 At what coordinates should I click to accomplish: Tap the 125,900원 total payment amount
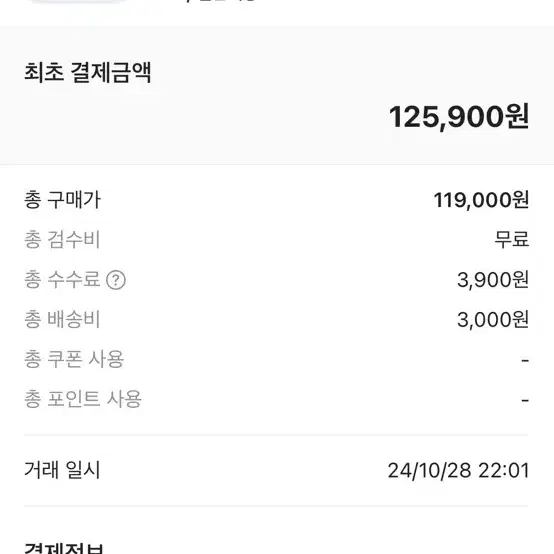(459, 117)
